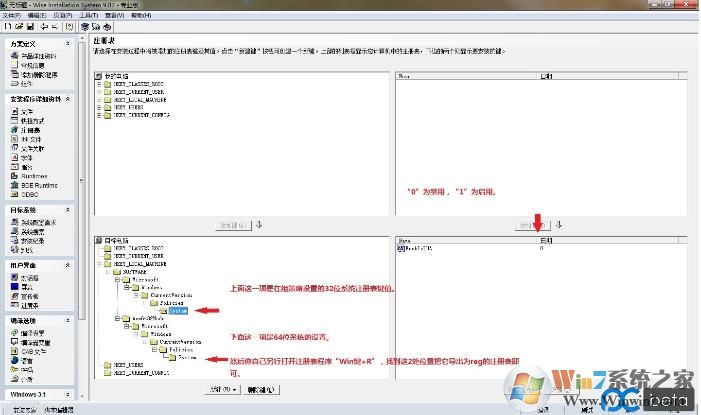
Task: Select System under Wow6432Node Policies
Action: pyautogui.click(x=187, y=357)
